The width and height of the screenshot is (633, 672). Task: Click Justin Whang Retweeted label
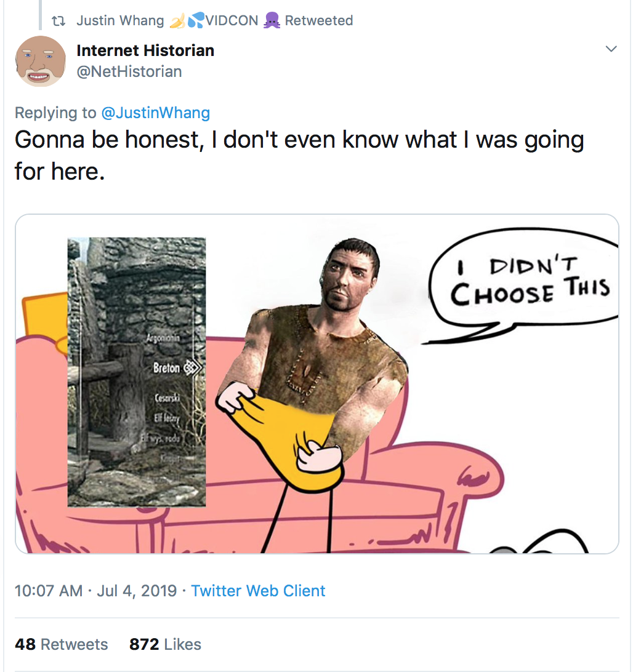pyautogui.click(x=214, y=20)
